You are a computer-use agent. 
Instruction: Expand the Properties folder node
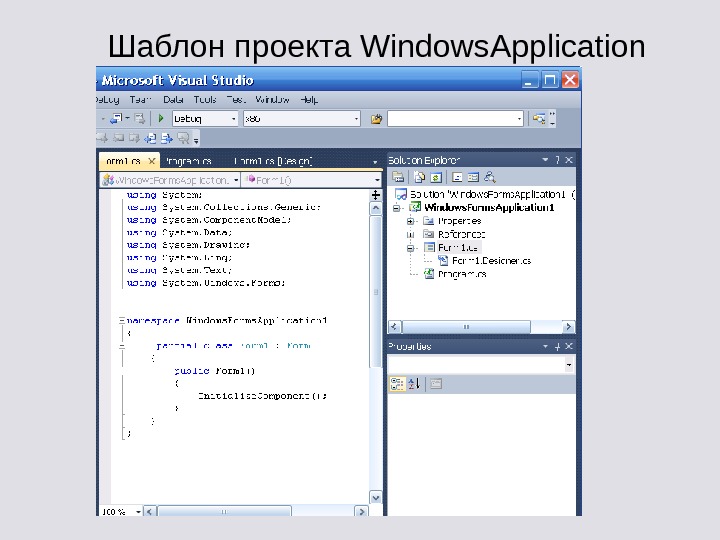pyautogui.click(x=410, y=221)
